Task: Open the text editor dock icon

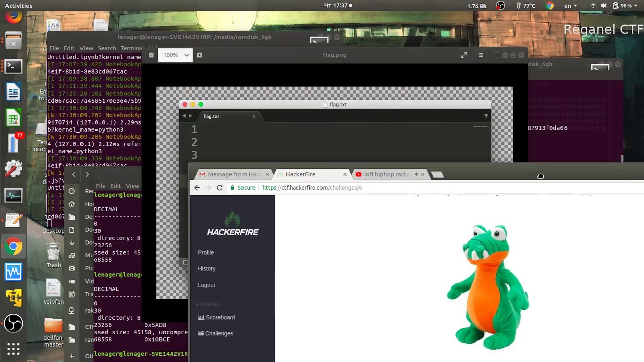Action: [x=14, y=220]
